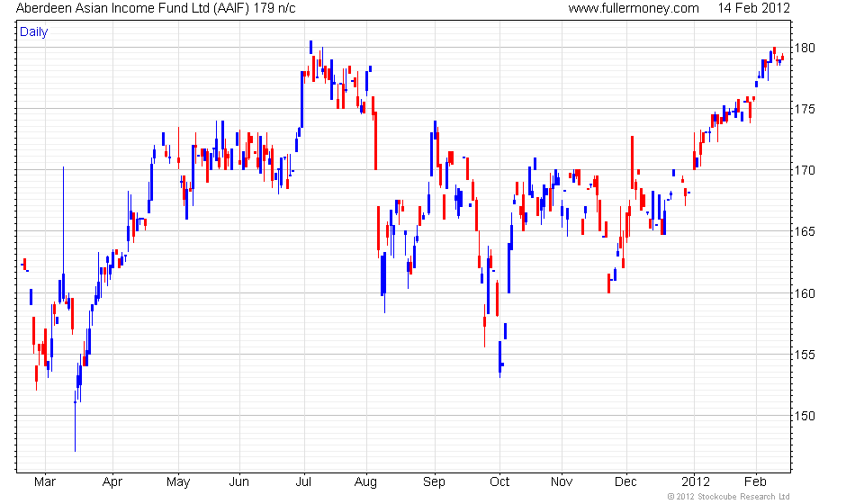The height and width of the screenshot is (504, 864).
Task: Click the Oct month label
Action: point(499,482)
